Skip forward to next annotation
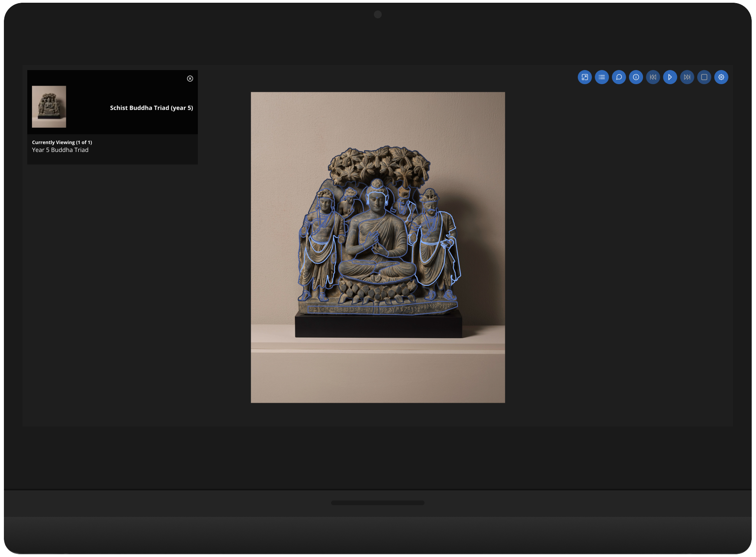This screenshot has height=557, width=756. point(687,77)
